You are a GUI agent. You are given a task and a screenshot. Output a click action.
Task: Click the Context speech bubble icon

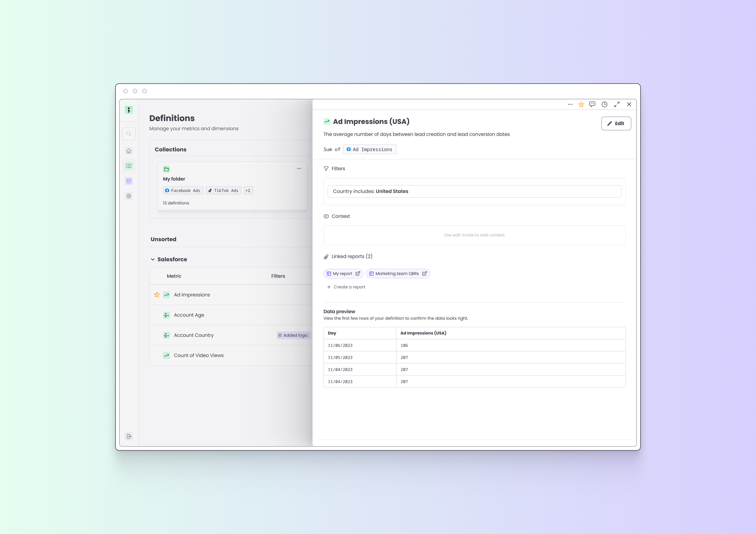326,217
